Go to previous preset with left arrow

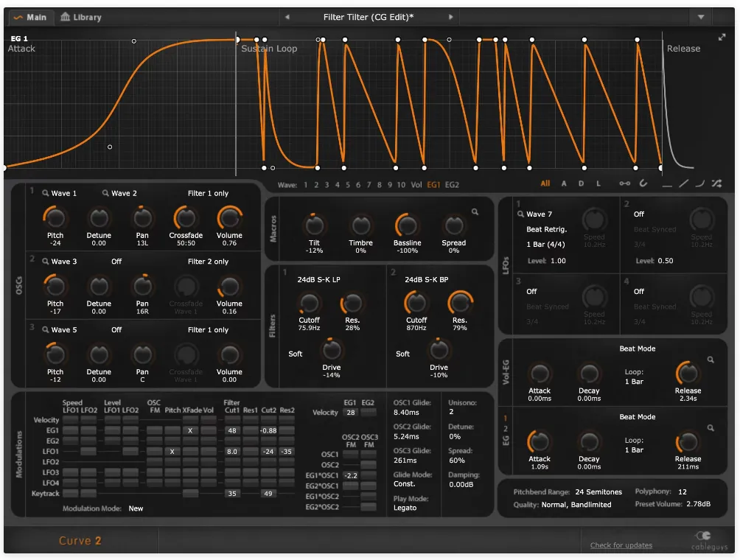tap(287, 17)
